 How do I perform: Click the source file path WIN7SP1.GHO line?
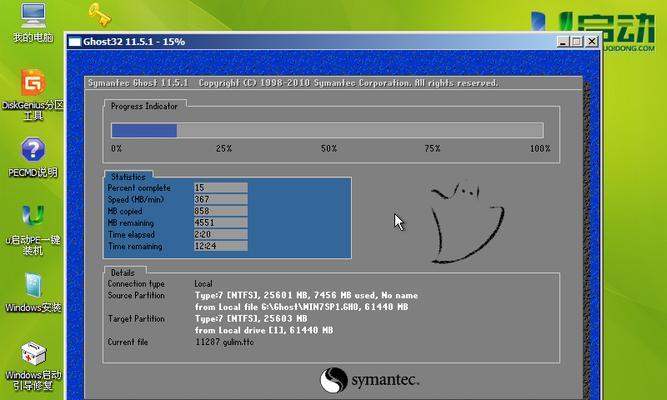[302, 307]
